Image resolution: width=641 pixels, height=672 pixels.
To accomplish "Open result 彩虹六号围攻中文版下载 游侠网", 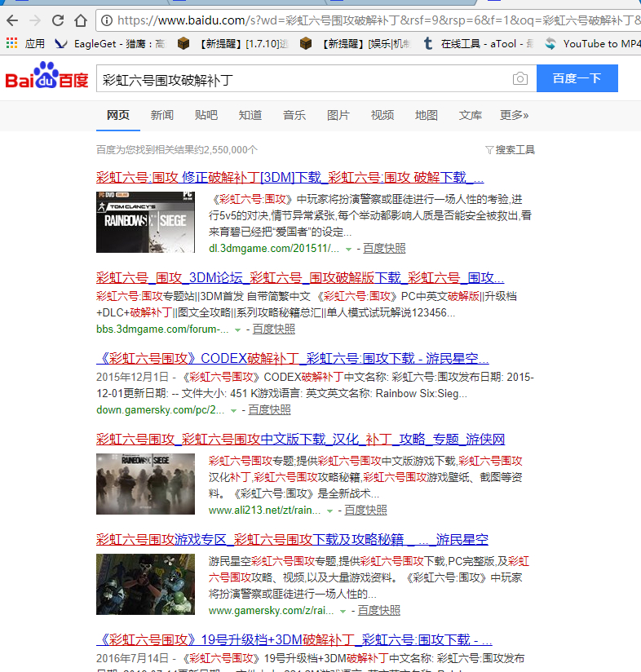I will [300, 439].
